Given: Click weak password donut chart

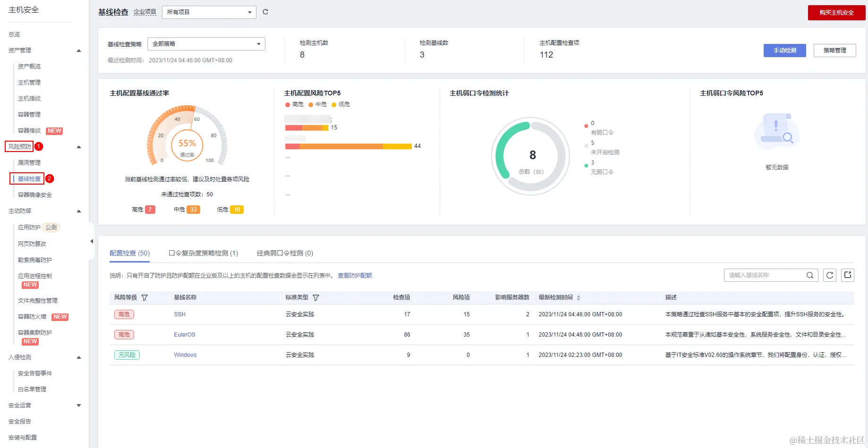Looking at the screenshot, I should (x=531, y=156).
